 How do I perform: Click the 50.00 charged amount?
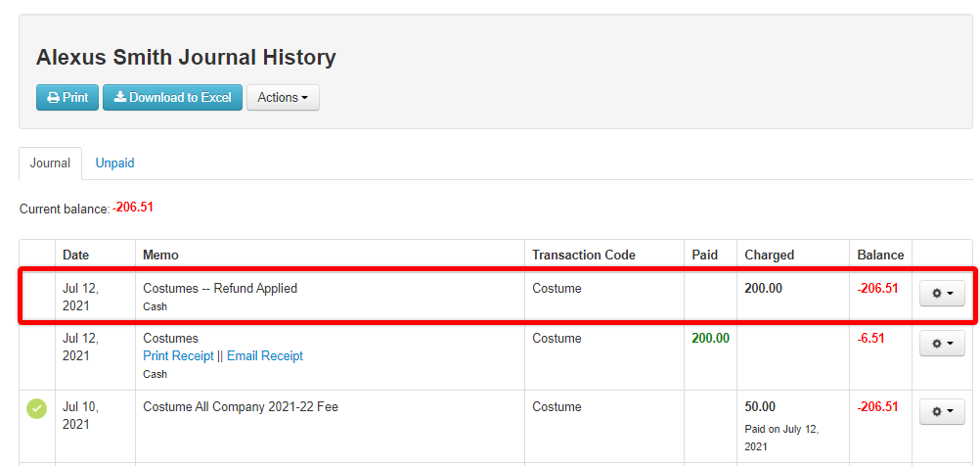(760, 406)
